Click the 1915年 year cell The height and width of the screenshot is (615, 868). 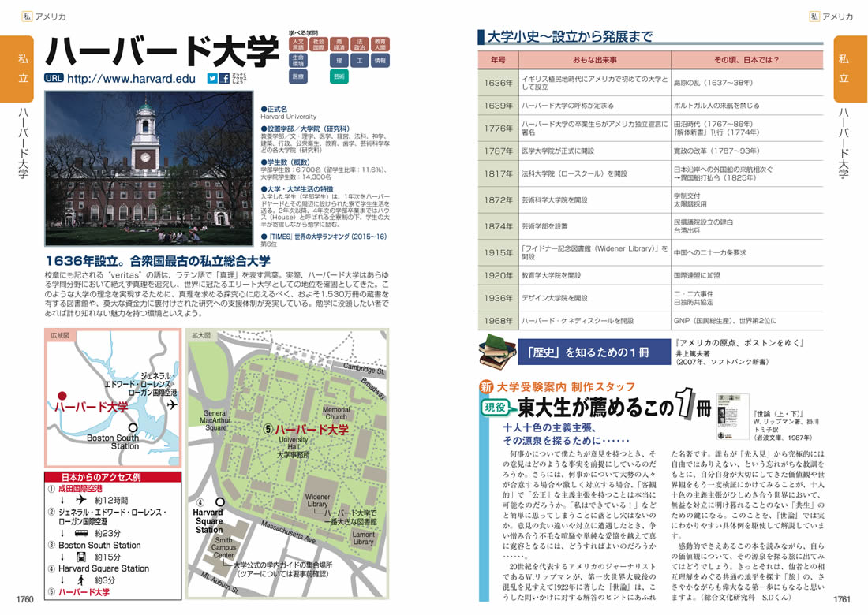(x=498, y=252)
